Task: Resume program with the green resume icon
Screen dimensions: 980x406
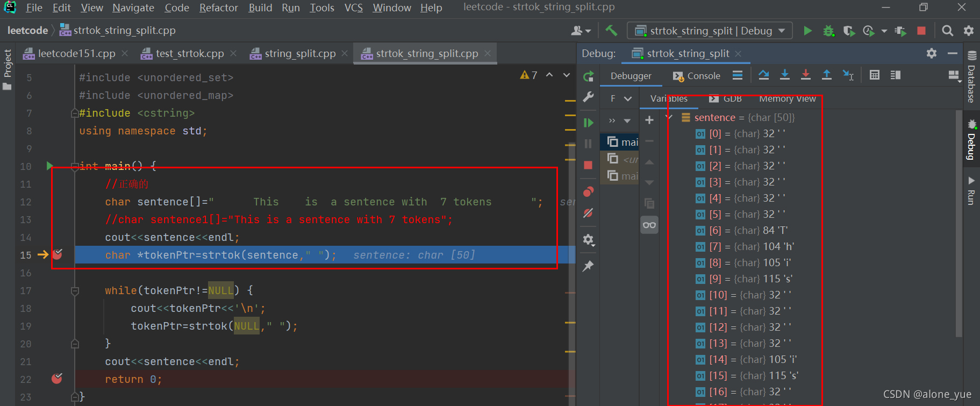Action: click(x=589, y=123)
